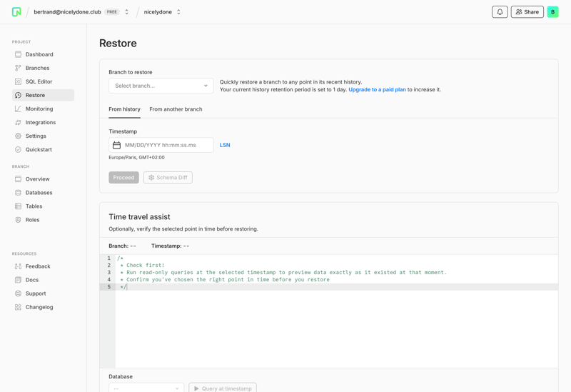The image size is (571, 392).
Task: Open the Changelog page
Action: coord(43,307)
